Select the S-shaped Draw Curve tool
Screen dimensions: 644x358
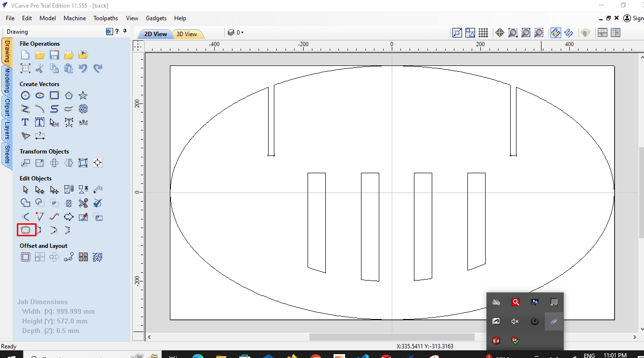54,109
